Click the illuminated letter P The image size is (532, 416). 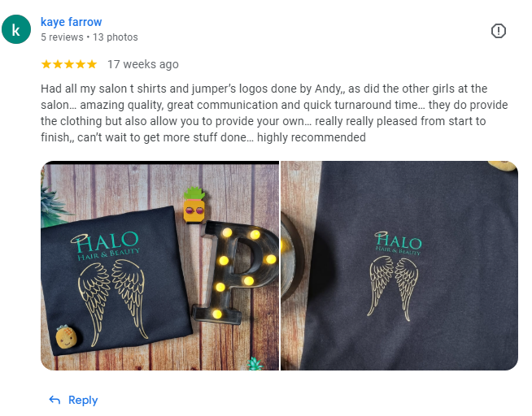tap(235, 273)
